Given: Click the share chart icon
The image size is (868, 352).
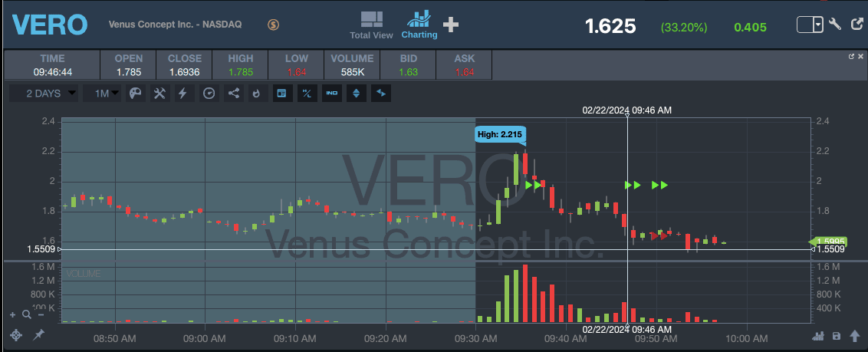Looking at the screenshot, I should (234, 94).
